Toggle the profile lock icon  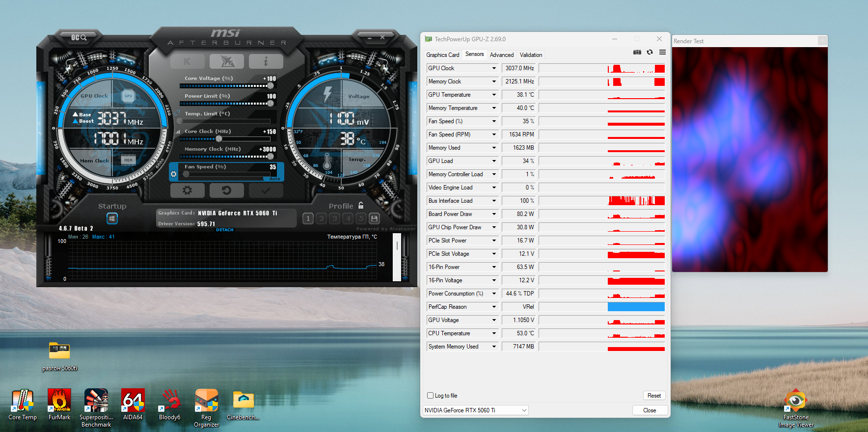pyautogui.click(x=361, y=205)
